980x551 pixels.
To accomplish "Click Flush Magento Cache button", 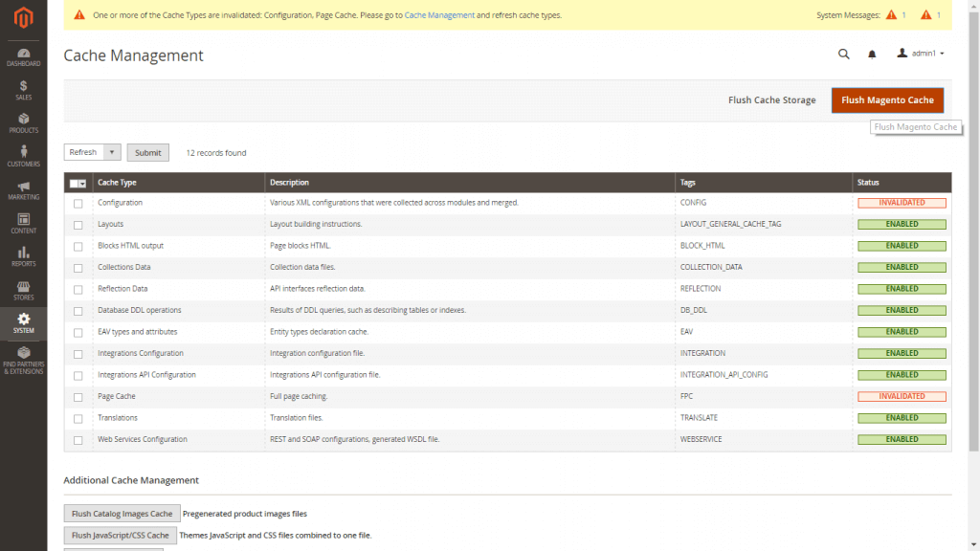I will point(887,99).
